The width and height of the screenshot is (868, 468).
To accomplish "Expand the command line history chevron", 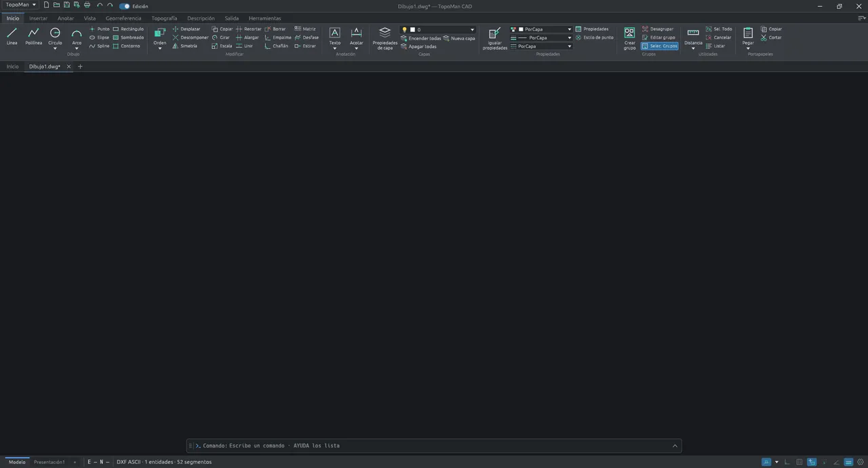I will [675, 446].
